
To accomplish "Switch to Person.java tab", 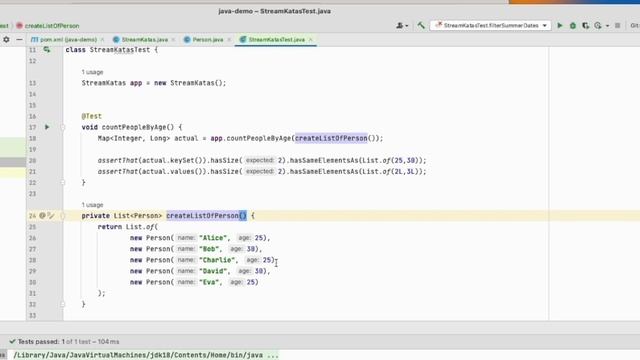I will pyautogui.click(x=204, y=40).
